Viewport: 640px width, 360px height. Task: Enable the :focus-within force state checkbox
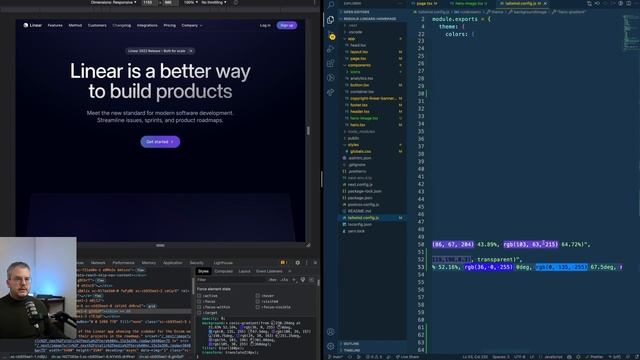coord(199,307)
